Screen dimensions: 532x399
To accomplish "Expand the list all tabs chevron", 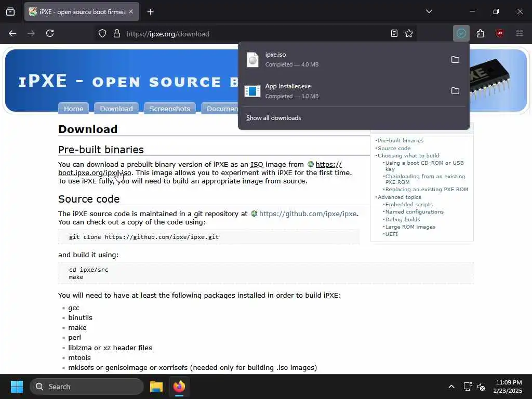I will (x=429, y=11).
